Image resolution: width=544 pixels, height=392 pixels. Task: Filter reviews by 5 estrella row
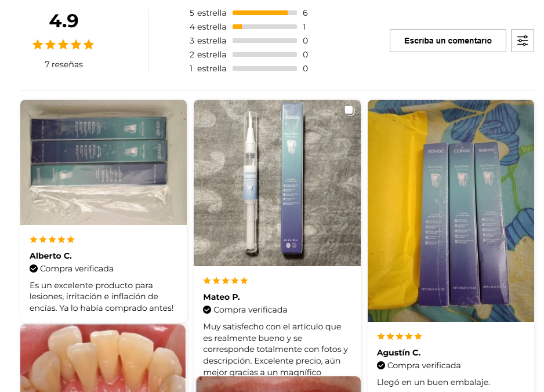tap(248, 13)
